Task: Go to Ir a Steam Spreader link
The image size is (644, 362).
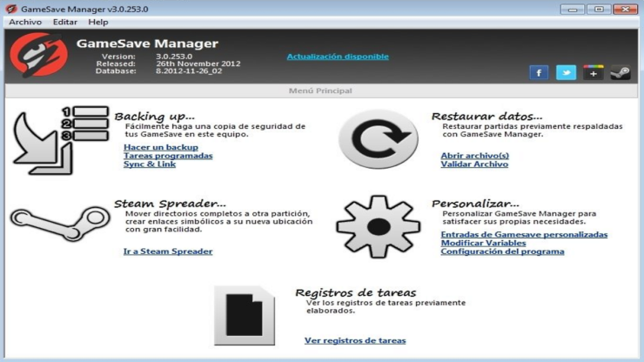Action: (x=168, y=251)
